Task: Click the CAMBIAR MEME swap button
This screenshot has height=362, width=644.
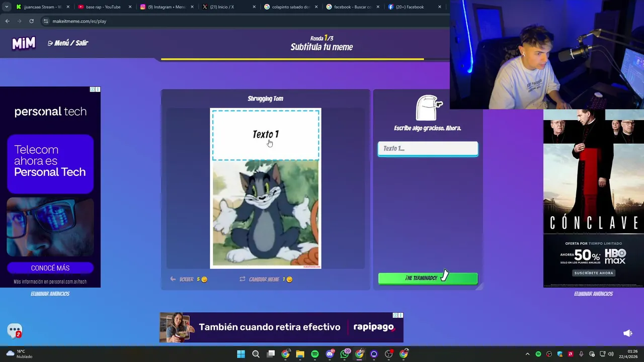Action: [266, 279]
